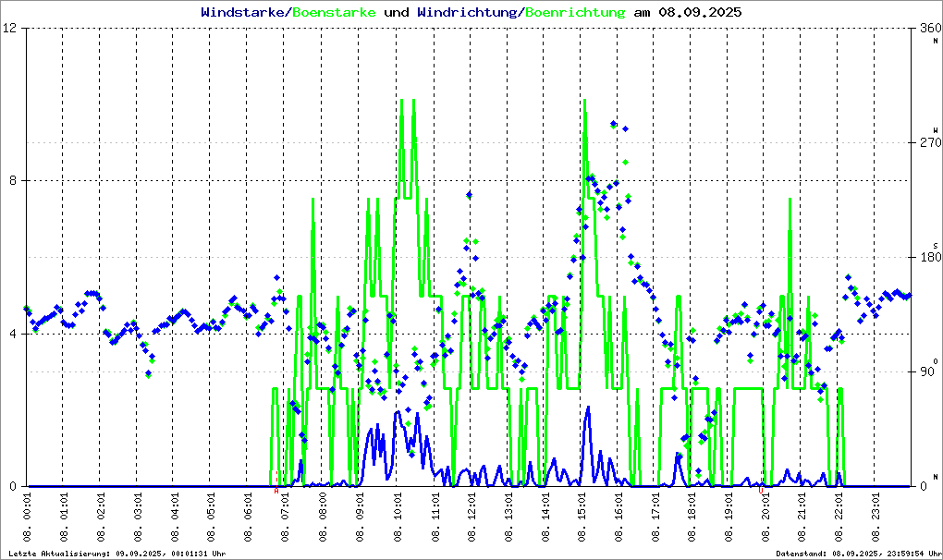
Task: Click the left wind-speed axis value '0'
Action: tap(15, 487)
